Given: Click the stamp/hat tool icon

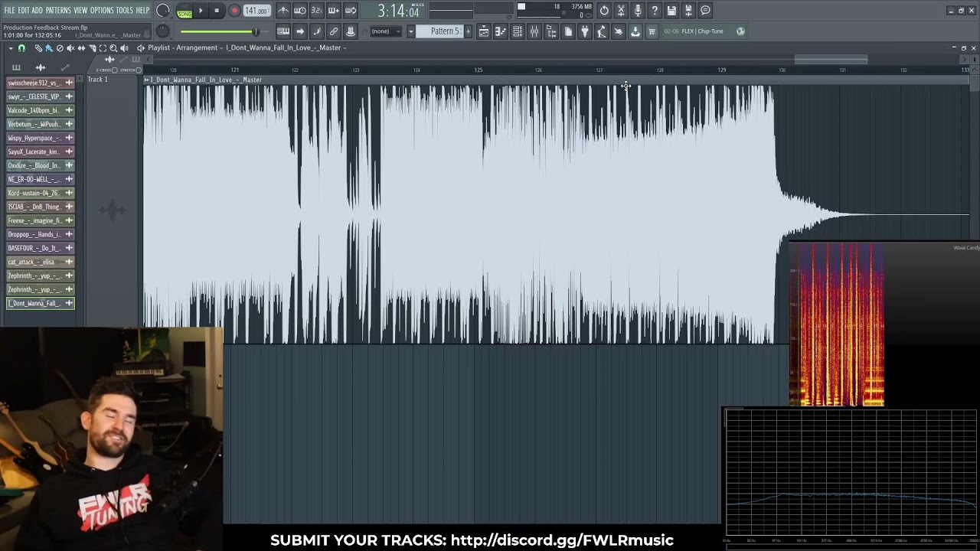Looking at the screenshot, I should click(x=351, y=31).
